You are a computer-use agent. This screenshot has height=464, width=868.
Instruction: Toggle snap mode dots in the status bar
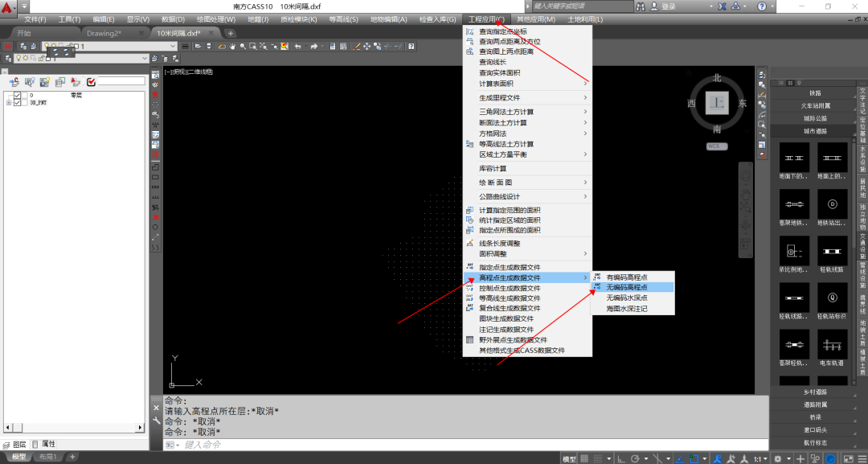(599, 458)
